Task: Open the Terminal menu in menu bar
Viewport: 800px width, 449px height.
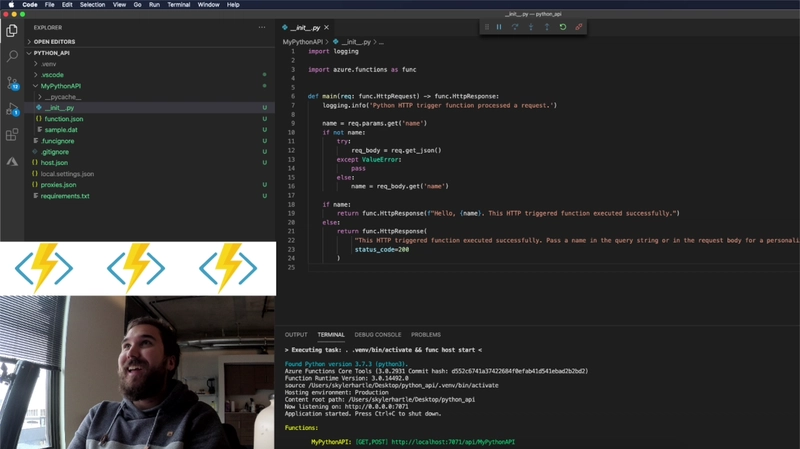Action: tap(179, 5)
